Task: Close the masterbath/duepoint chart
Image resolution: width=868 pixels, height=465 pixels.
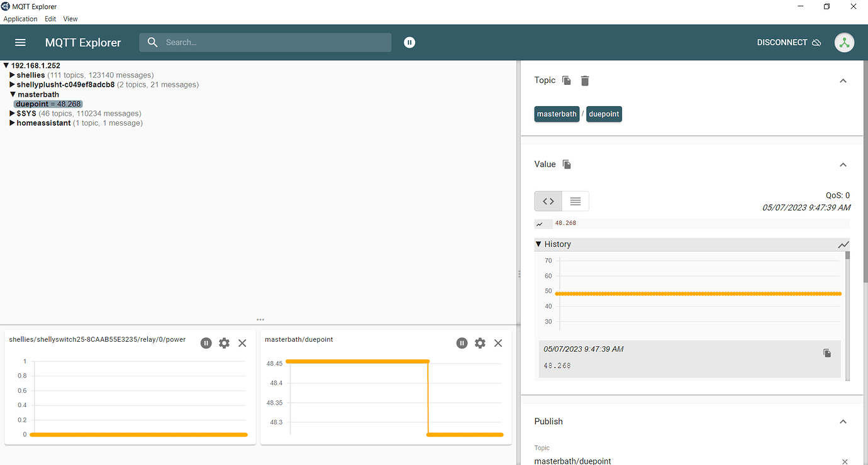Action: 498,343
